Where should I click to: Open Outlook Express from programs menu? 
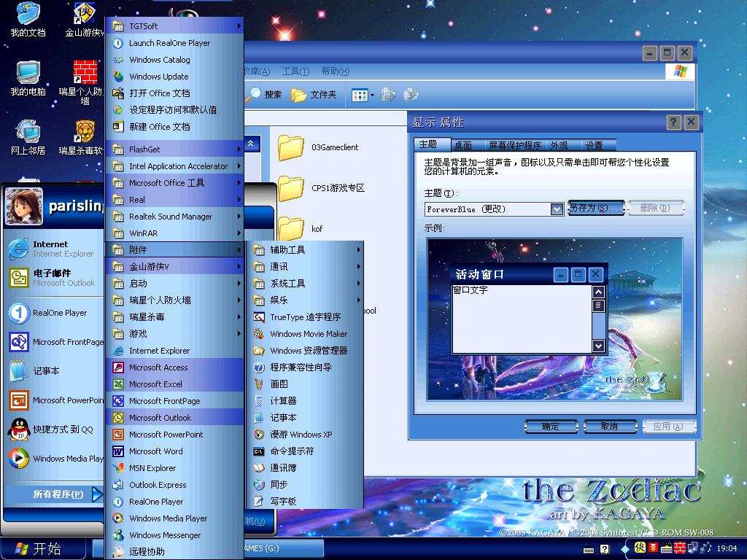(174, 485)
